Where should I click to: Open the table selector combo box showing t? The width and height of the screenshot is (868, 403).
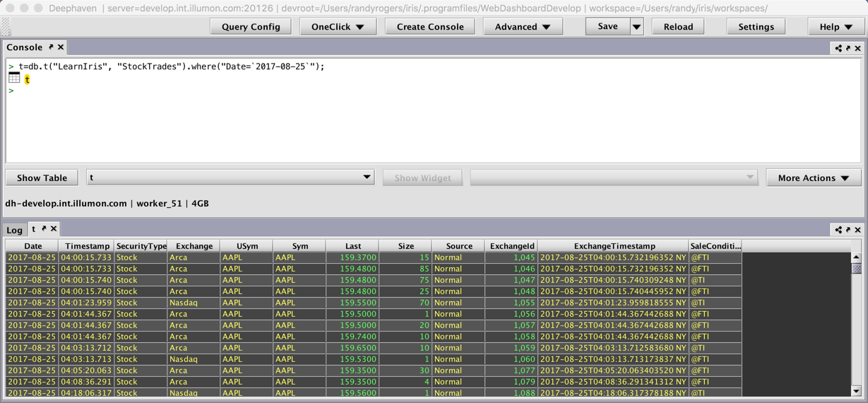(x=230, y=177)
